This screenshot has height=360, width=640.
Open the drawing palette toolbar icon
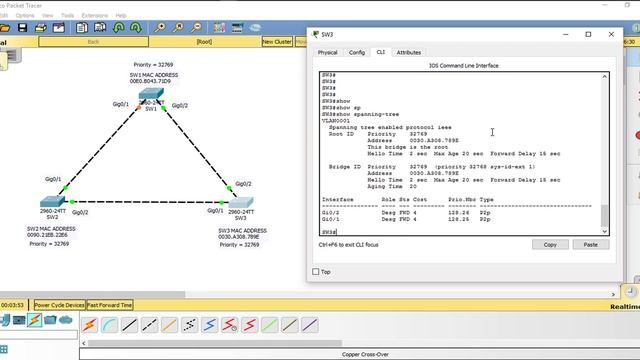[219, 28]
